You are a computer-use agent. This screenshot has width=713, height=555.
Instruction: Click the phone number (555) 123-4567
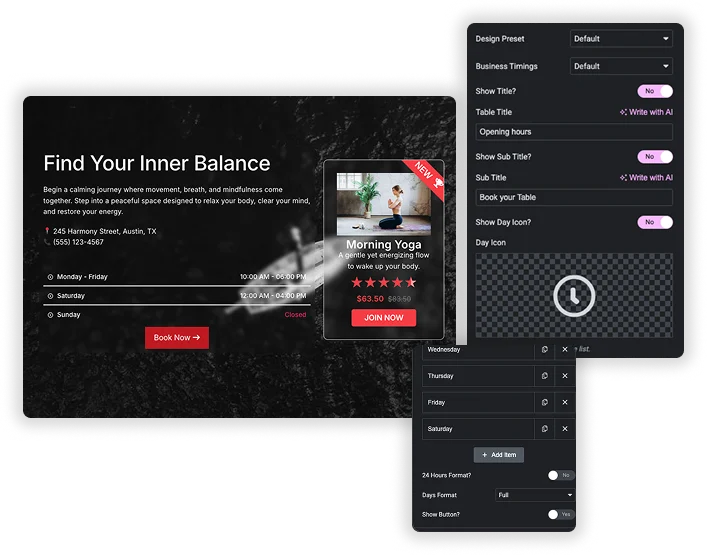(78, 242)
